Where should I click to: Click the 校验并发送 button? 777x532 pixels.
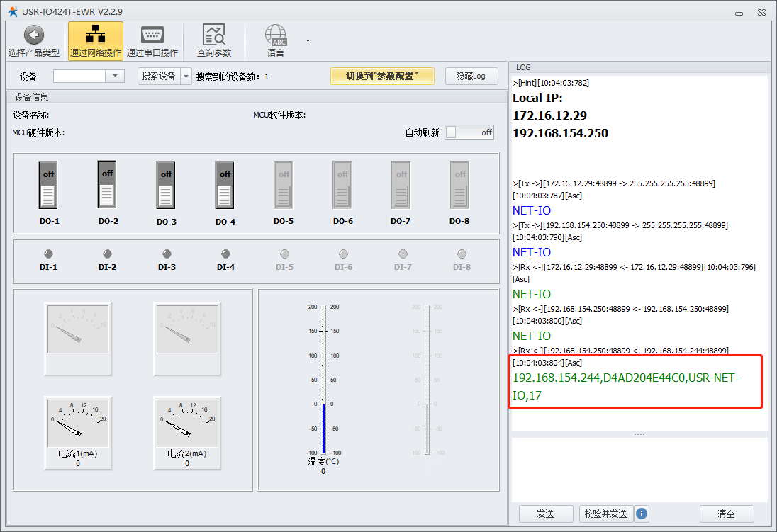point(606,514)
